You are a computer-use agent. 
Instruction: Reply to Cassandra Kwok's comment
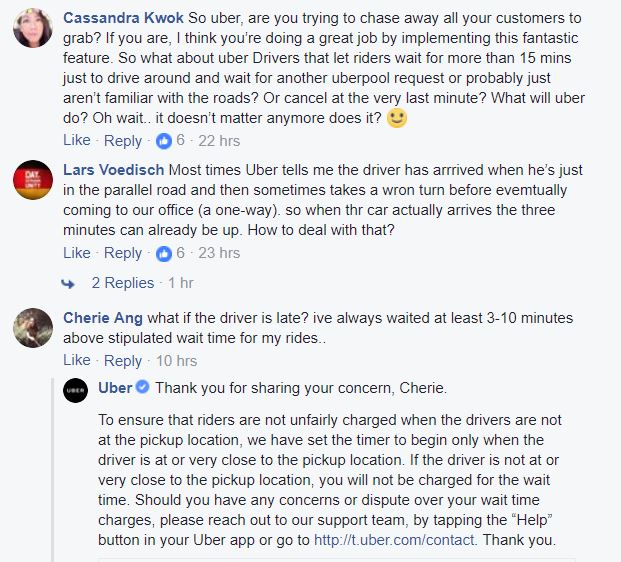[x=123, y=141]
